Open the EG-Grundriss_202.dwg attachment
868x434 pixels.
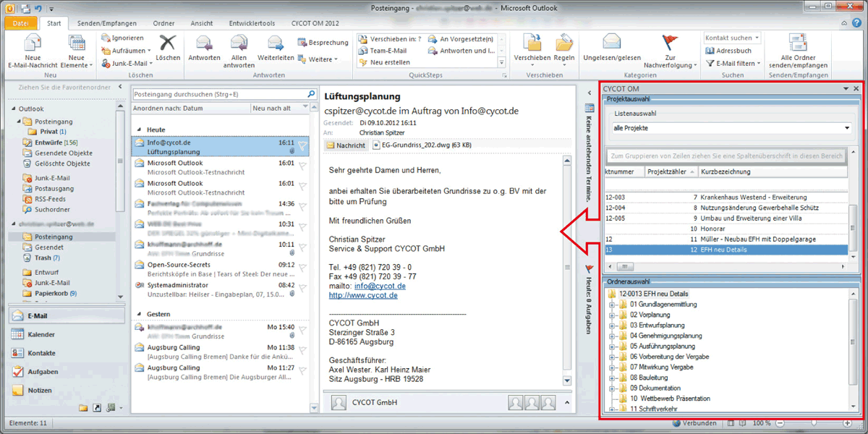coord(423,145)
